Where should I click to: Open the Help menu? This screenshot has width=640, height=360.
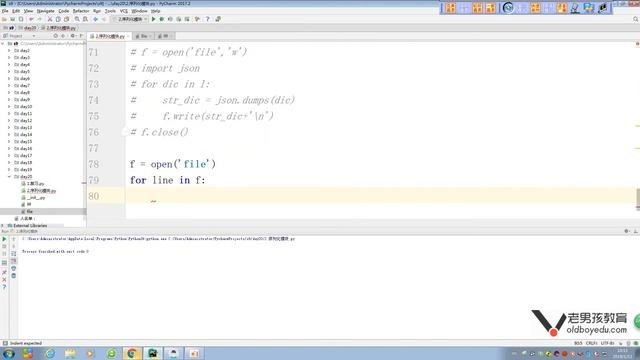pos(156,11)
